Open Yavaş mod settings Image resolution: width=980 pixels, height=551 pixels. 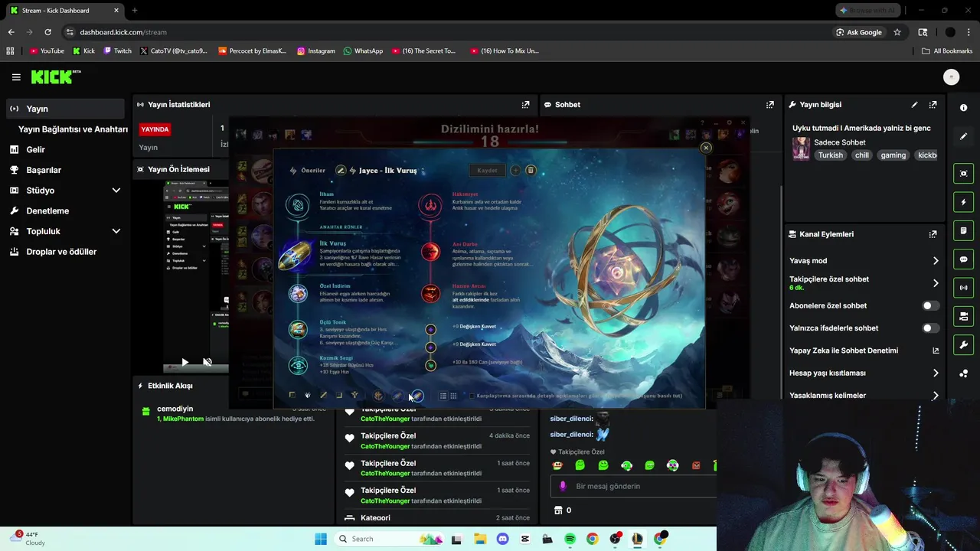pyautogui.click(x=864, y=261)
